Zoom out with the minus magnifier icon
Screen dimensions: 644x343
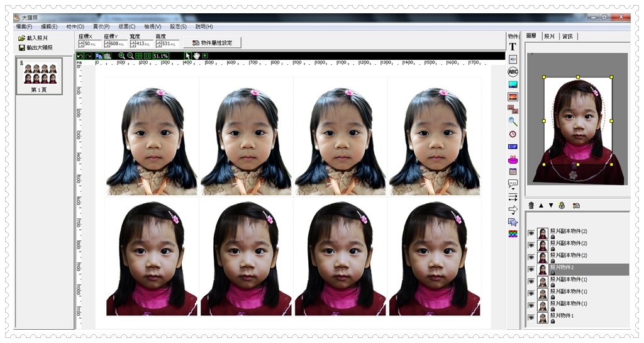[x=130, y=56]
